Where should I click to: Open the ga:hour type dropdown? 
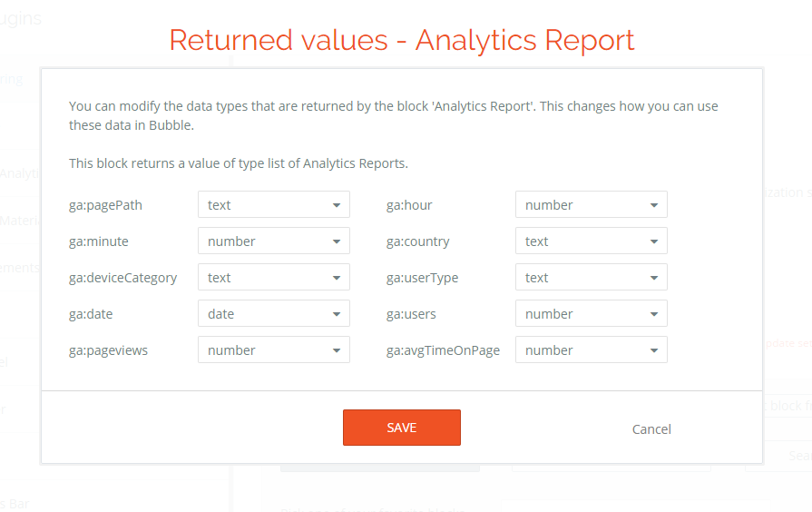coord(590,205)
